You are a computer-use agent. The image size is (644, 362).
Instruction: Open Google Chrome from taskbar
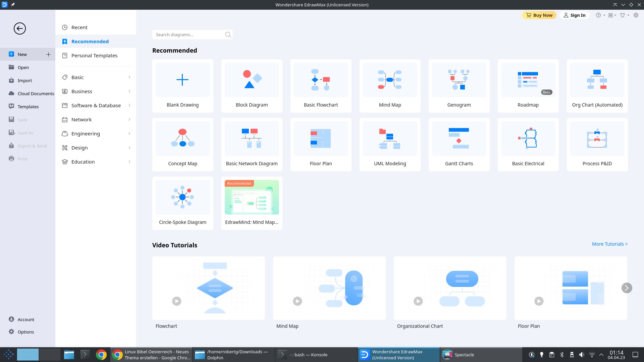point(101,355)
